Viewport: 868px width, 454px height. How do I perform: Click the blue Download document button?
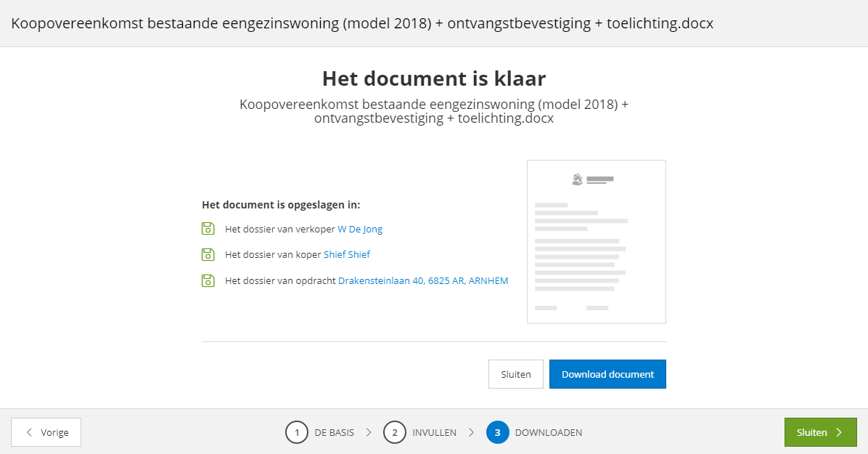[608, 374]
